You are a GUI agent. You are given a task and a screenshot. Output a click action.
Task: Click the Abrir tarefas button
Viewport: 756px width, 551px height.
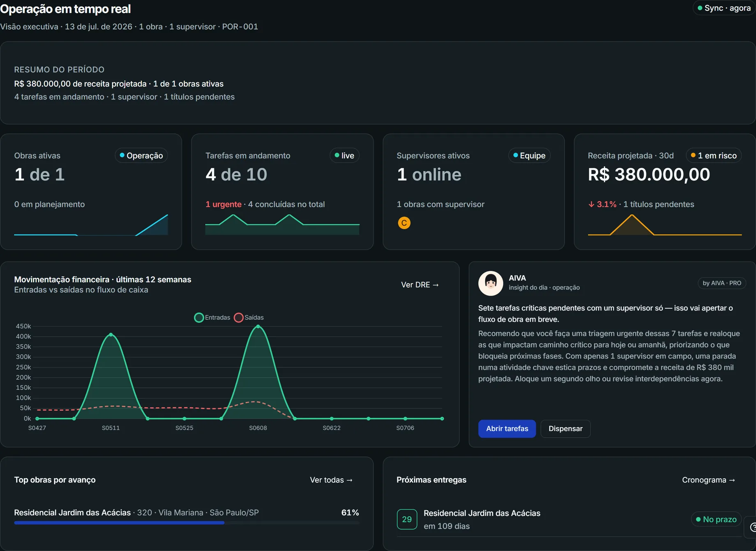(x=507, y=428)
